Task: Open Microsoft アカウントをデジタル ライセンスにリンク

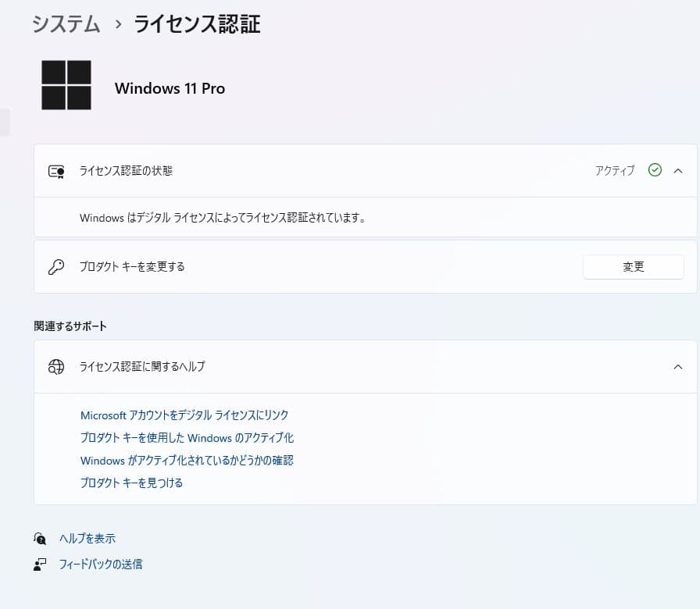Action: coord(187,415)
